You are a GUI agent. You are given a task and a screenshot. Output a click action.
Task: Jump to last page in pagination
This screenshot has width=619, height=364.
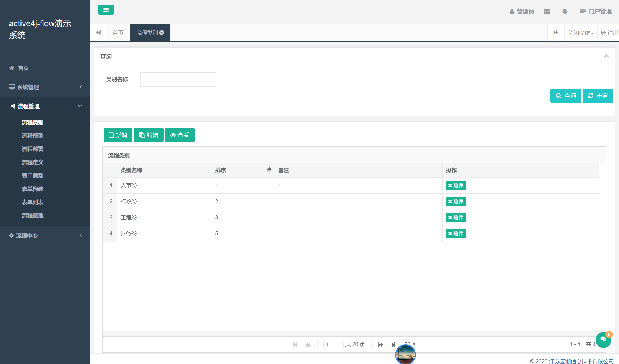click(393, 345)
